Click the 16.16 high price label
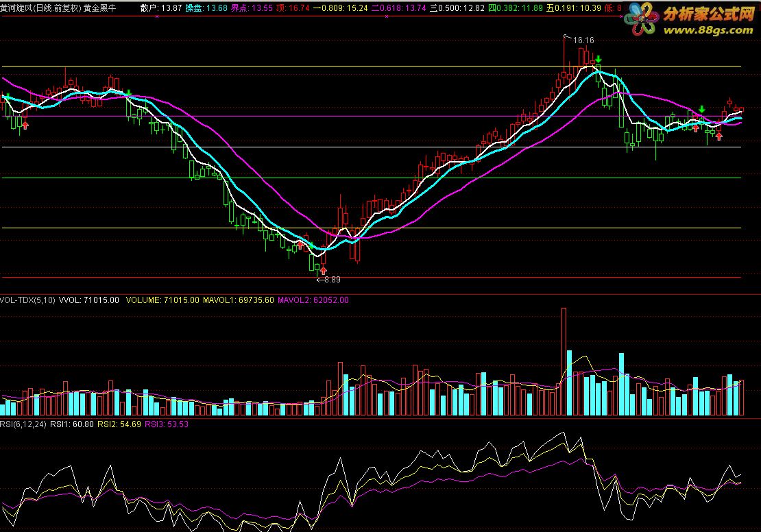761x532 pixels. coord(583,40)
